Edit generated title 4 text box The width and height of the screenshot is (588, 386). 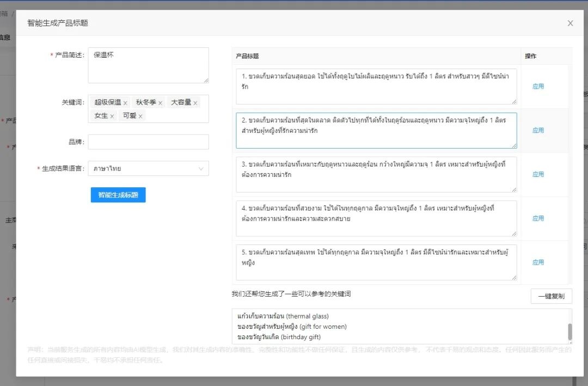[x=377, y=218]
